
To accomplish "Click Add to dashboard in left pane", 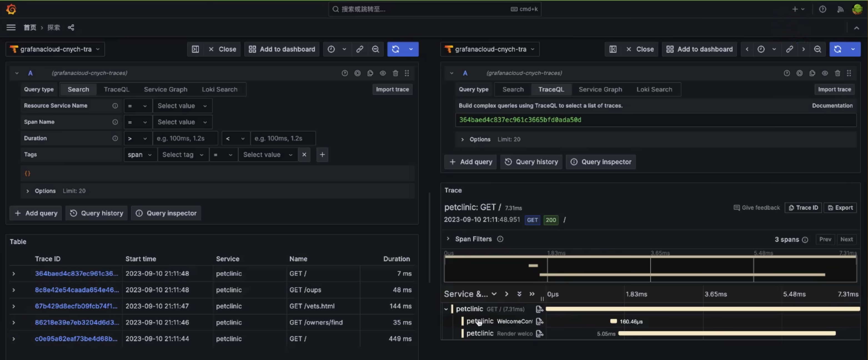I will tap(282, 49).
